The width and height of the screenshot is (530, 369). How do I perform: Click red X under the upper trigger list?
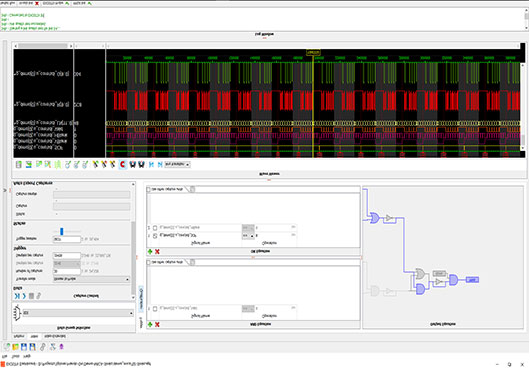(157, 252)
